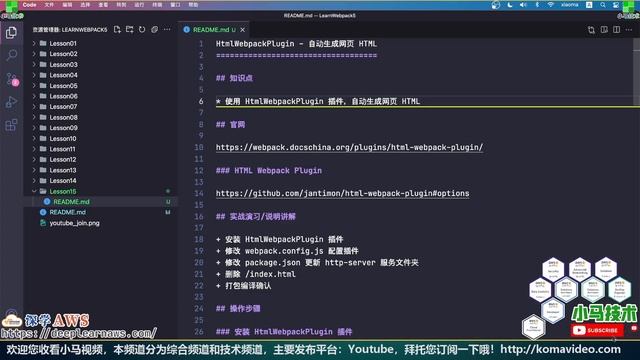
Task: Click line number 6 in the gutter
Action: 201,101
